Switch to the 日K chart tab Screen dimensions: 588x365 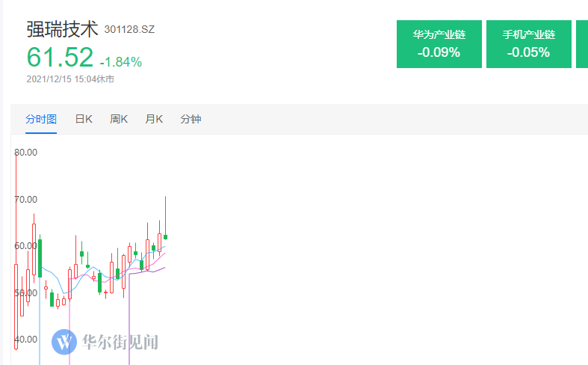84,119
